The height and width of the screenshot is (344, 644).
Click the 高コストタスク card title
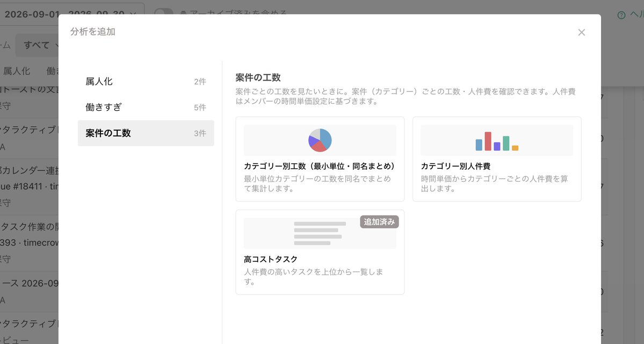coord(271,259)
